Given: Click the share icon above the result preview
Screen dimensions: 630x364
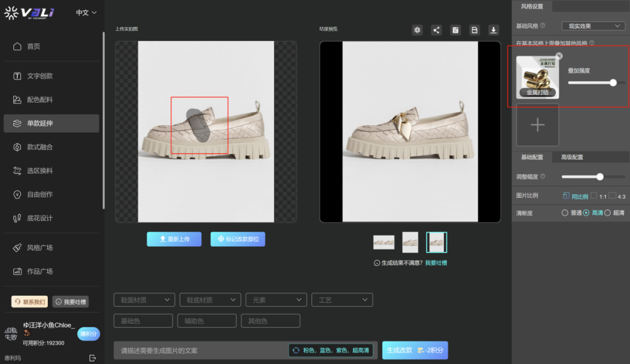Looking at the screenshot, I should [x=436, y=30].
